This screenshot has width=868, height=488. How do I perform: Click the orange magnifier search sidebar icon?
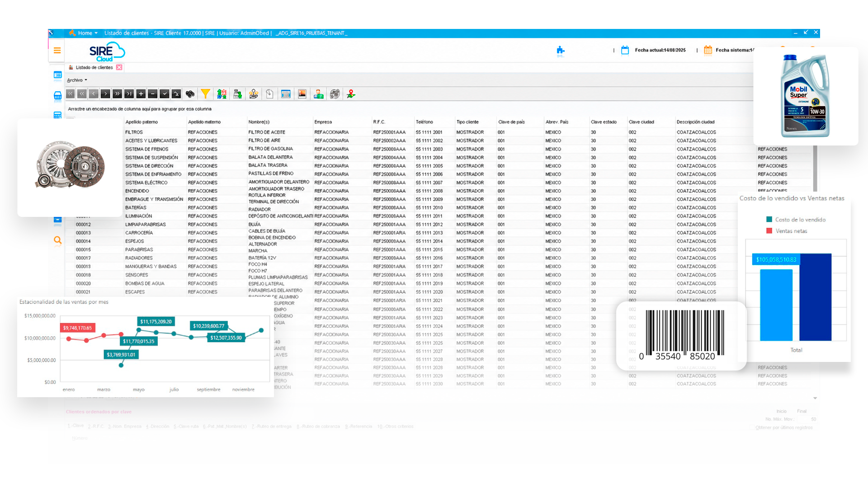click(x=57, y=240)
